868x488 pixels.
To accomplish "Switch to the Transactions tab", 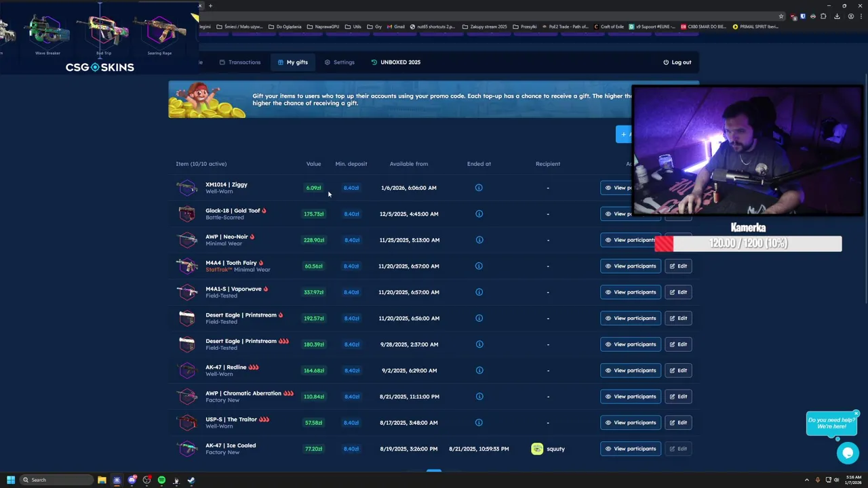I will click(240, 62).
